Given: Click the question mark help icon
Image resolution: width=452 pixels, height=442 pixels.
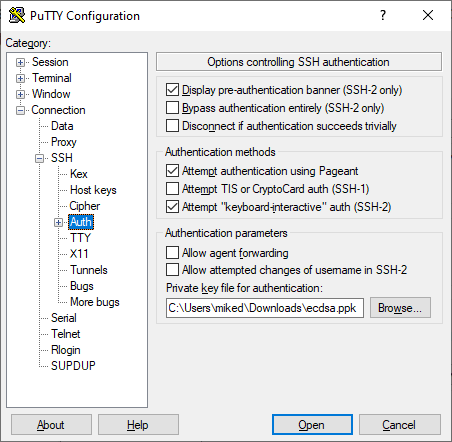Looking at the screenshot, I should click(383, 15).
